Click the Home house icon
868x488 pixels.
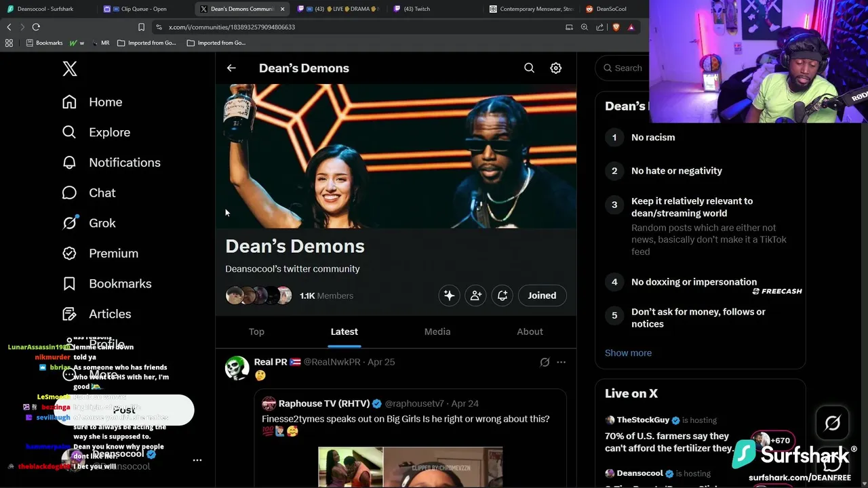(x=69, y=102)
